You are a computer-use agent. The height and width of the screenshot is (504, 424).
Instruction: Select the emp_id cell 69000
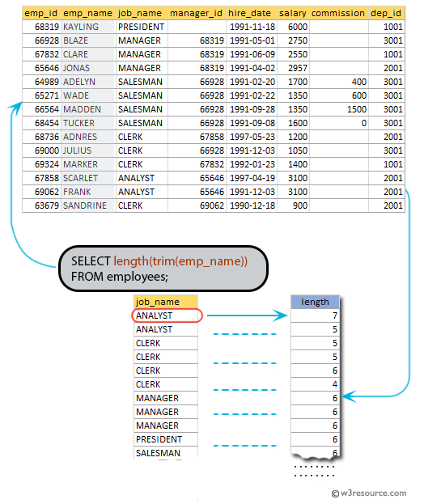click(x=41, y=150)
